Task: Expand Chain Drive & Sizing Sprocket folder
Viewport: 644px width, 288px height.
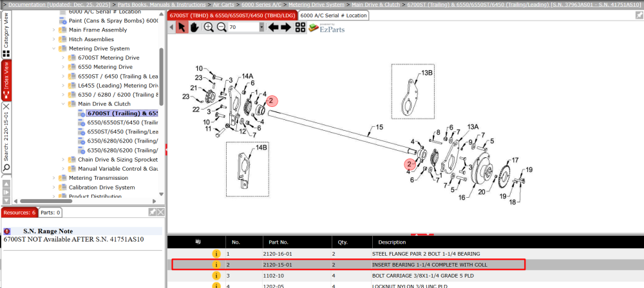Action: point(63,159)
